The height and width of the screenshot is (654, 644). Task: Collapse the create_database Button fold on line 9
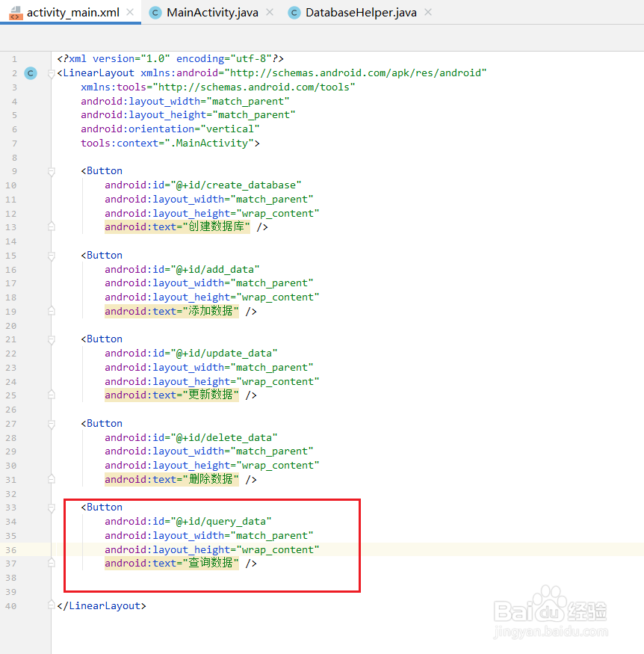52,171
